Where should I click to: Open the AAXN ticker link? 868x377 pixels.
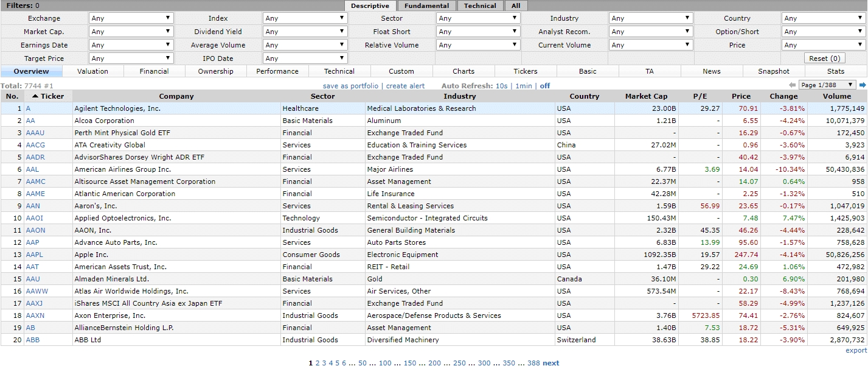(x=35, y=315)
